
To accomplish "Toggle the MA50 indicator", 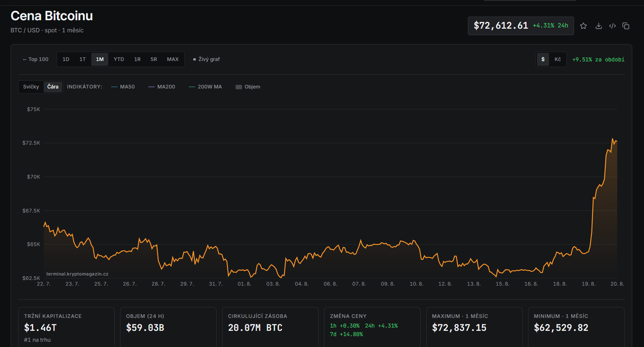I will (123, 87).
